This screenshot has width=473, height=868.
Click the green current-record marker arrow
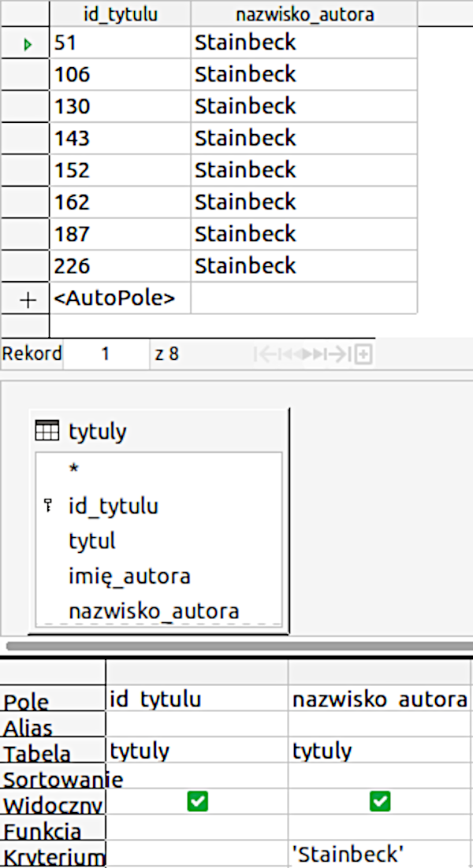pyautogui.click(x=28, y=44)
